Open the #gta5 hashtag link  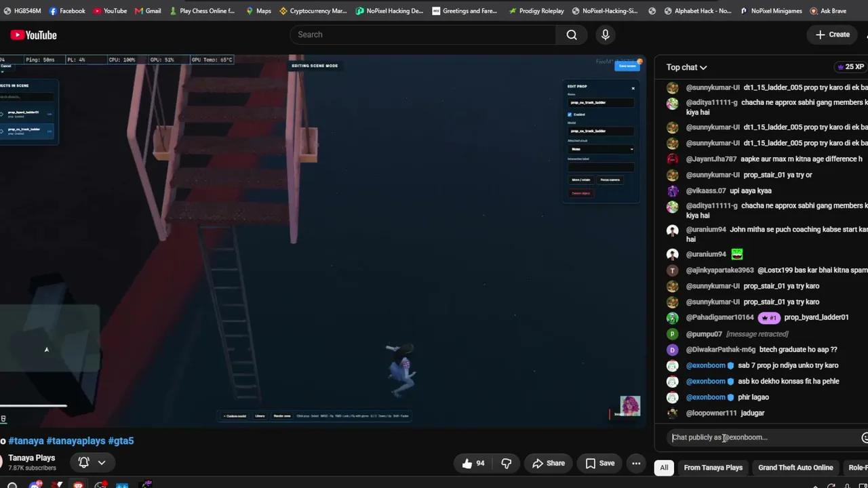(121, 441)
